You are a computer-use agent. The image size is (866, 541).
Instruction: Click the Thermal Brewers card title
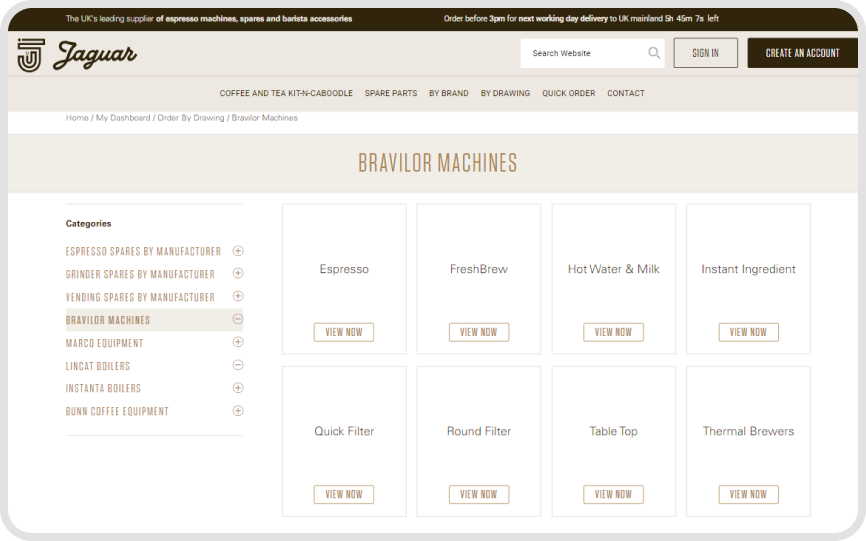pyautogui.click(x=748, y=431)
